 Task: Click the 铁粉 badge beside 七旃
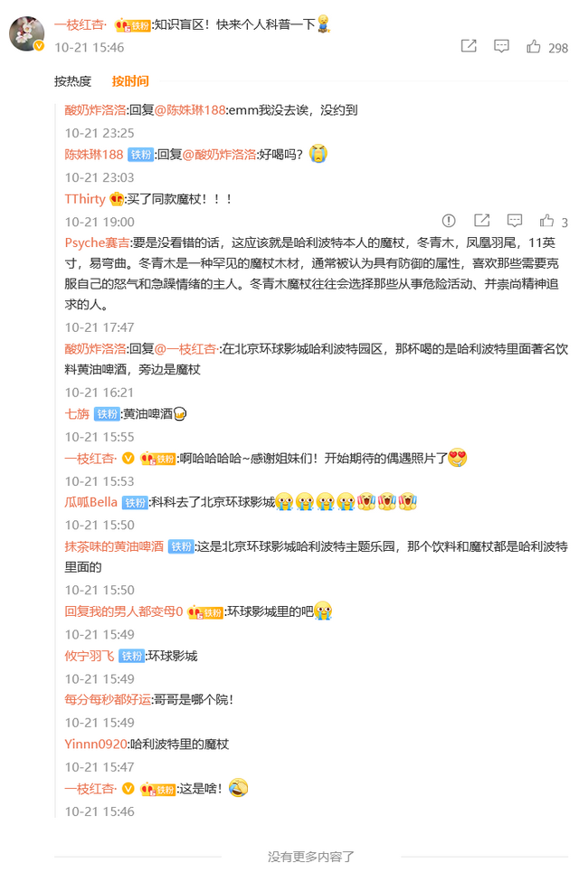107,414
